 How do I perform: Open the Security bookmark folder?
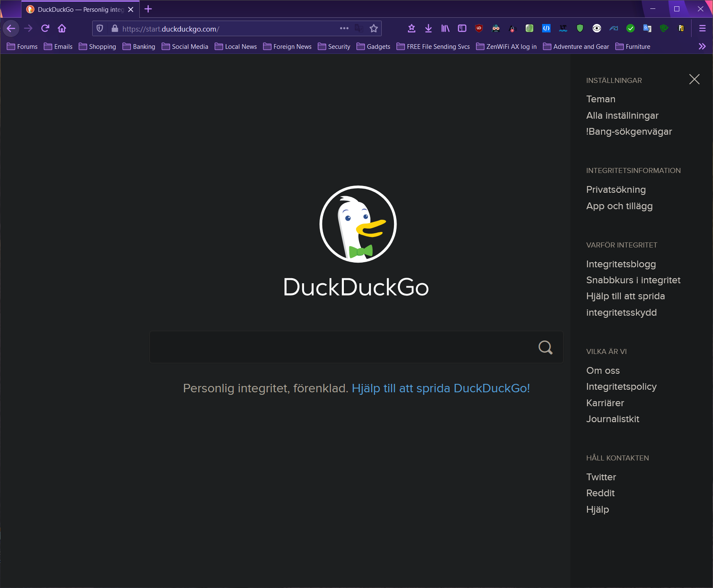click(334, 47)
